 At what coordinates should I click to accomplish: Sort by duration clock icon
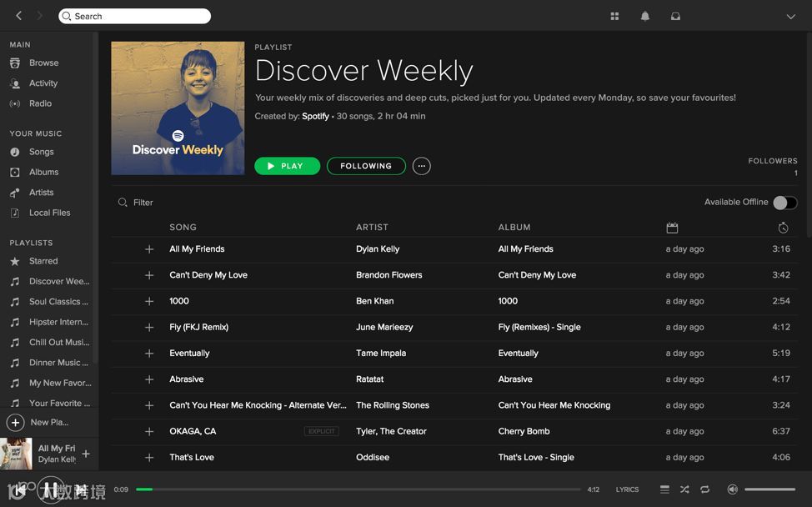(783, 228)
